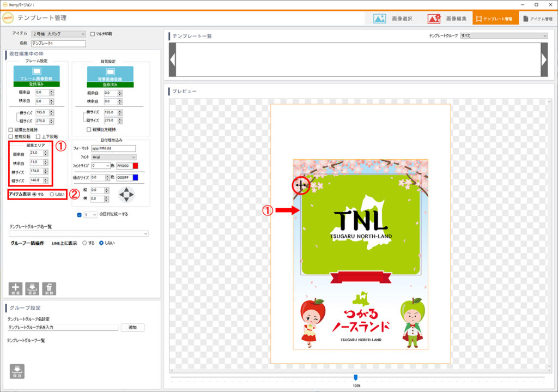Open the テンプレートグループ dropdown showing すべて
558x392 pixels.
point(504,36)
